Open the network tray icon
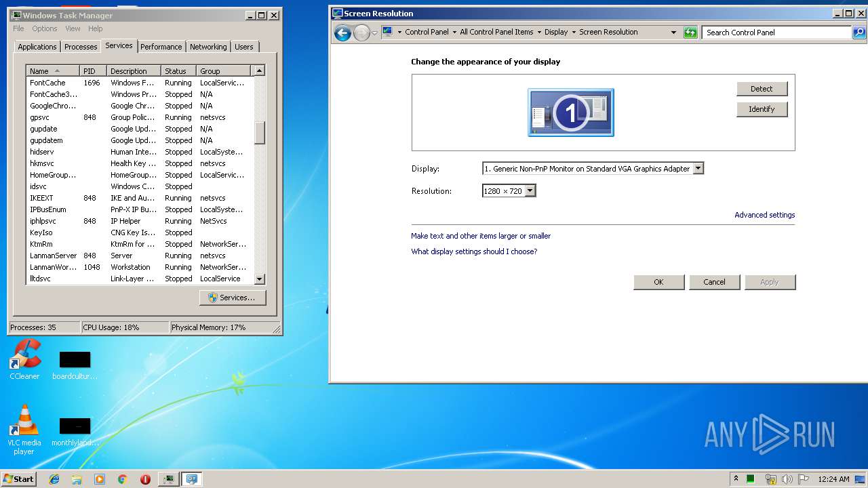 tap(771, 479)
